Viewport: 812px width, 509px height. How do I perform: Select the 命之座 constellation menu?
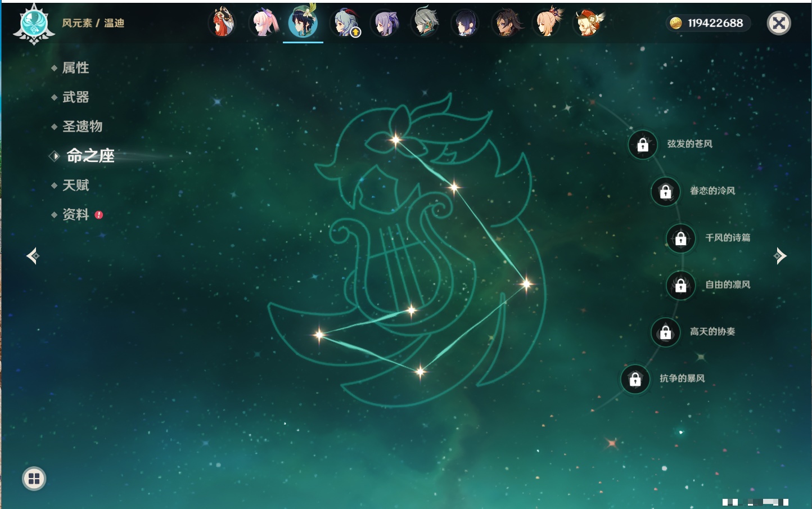coord(90,156)
